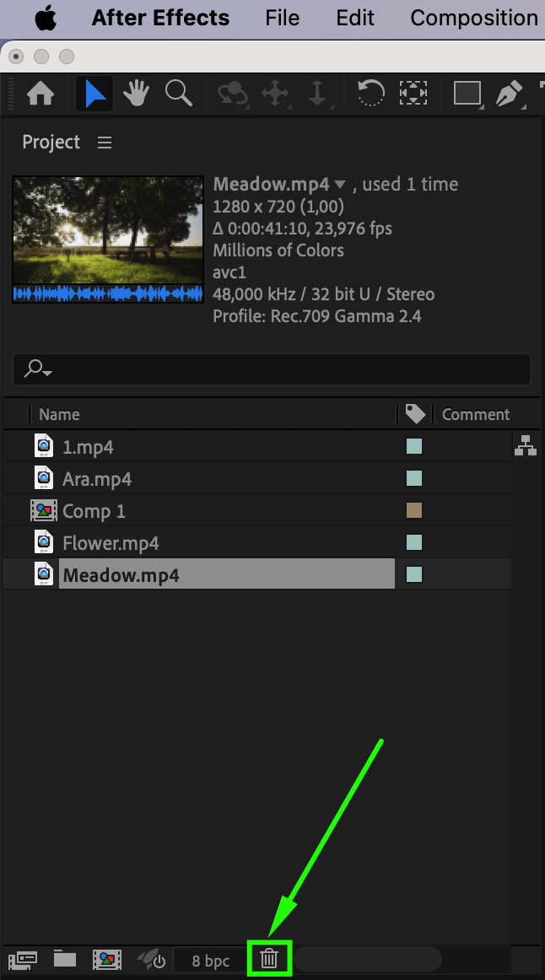This screenshot has width=545, height=980.
Task: Select the Zoom magnifier tool
Action: click(178, 94)
